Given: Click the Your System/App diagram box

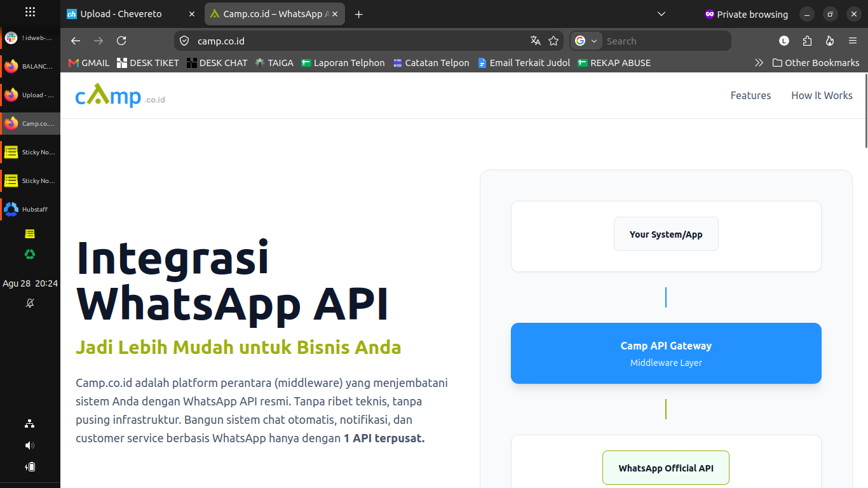Looking at the screenshot, I should pyautogui.click(x=666, y=234).
